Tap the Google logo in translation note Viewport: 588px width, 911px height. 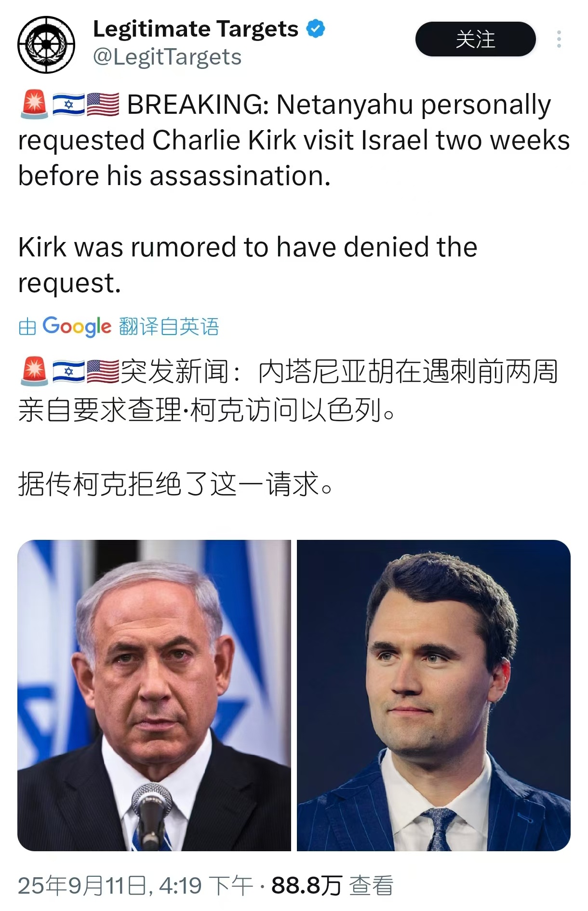tap(77, 327)
